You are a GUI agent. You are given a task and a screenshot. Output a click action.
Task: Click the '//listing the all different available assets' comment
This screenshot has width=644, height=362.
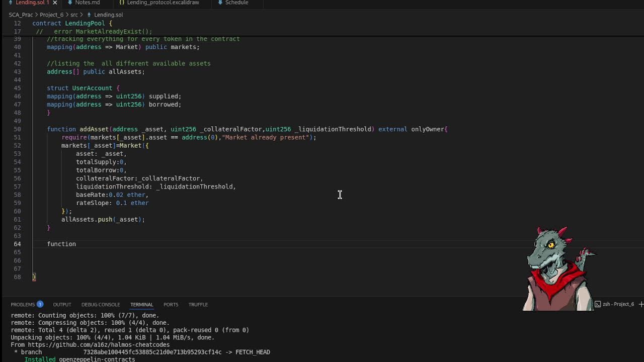coord(129,63)
